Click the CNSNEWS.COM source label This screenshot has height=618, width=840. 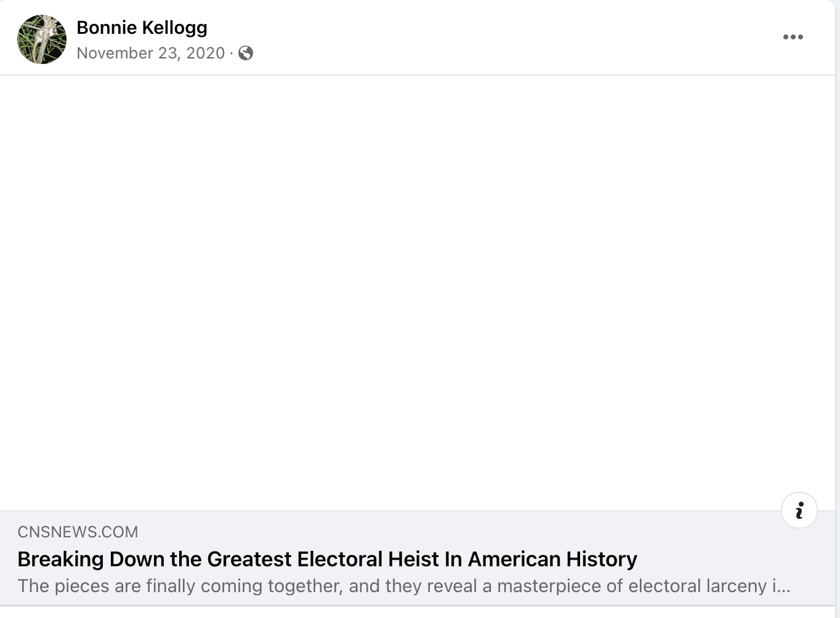click(78, 532)
